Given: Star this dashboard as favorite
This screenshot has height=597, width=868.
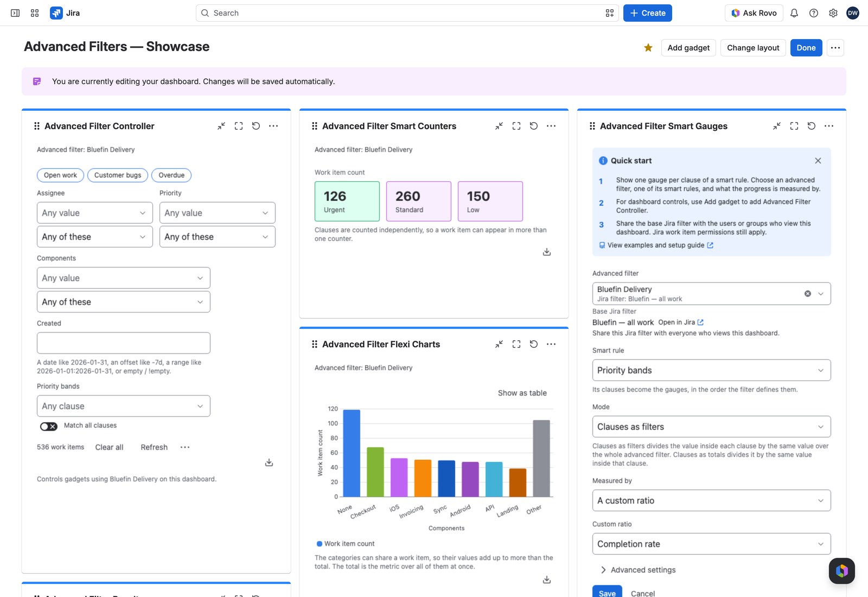Looking at the screenshot, I should click(648, 48).
